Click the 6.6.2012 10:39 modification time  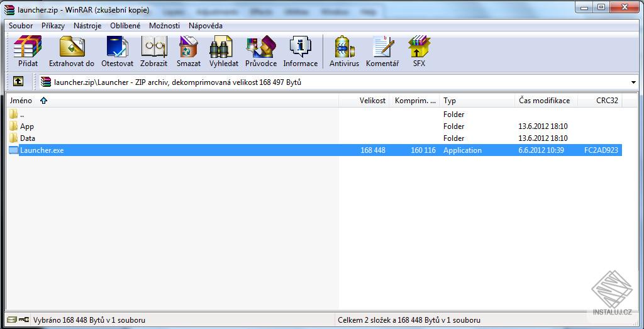tap(541, 150)
